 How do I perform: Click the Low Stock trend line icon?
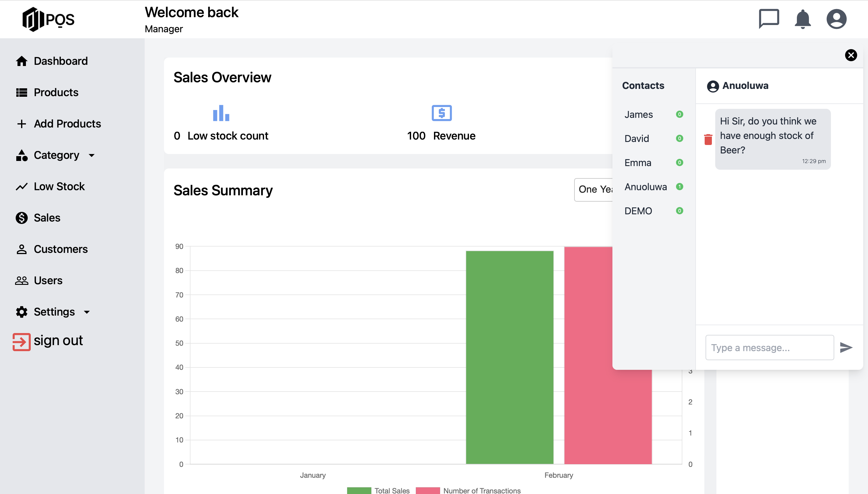pyautogui.click(x=22, y=187)
